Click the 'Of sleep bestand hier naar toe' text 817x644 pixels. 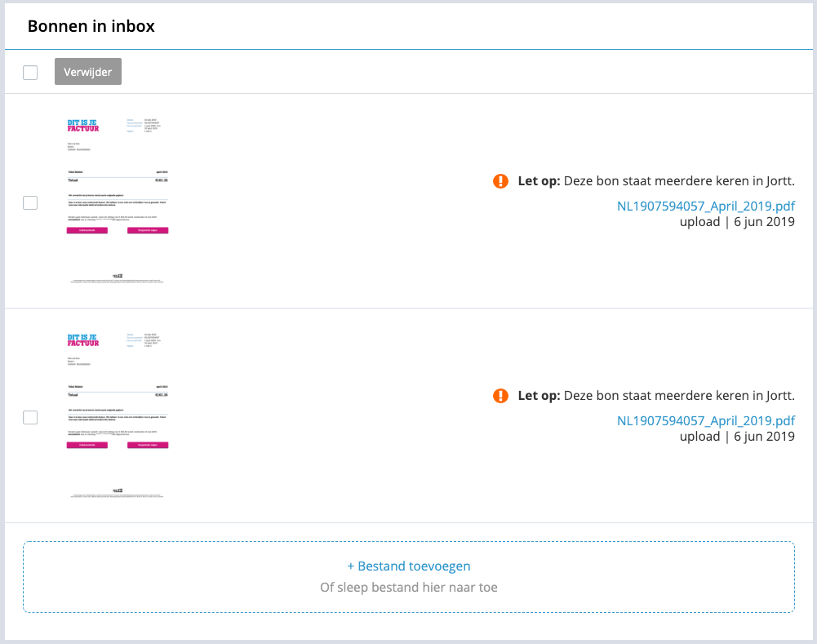click(x=408, y=587)
